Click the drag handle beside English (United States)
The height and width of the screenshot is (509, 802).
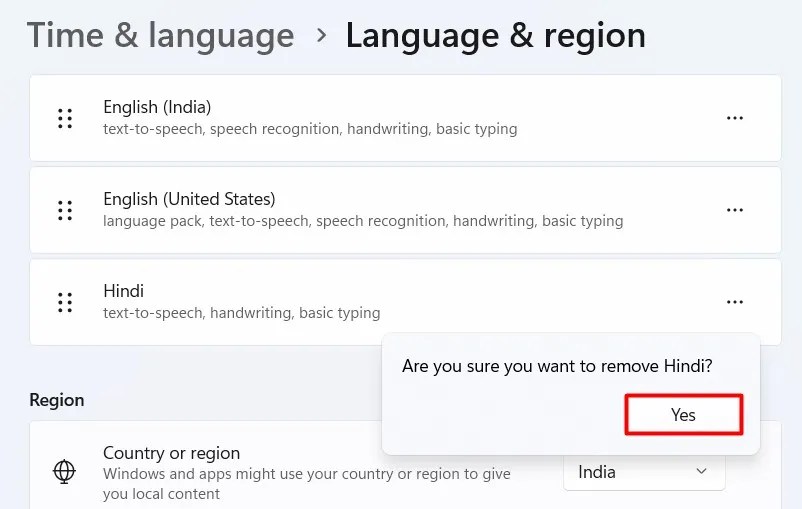point(65,210)
